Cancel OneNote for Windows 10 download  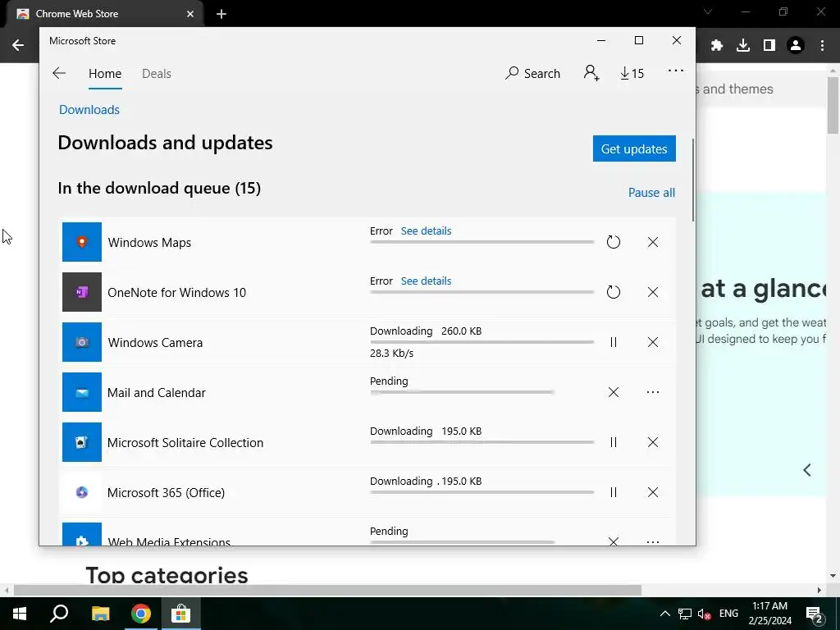coord(652,292)
